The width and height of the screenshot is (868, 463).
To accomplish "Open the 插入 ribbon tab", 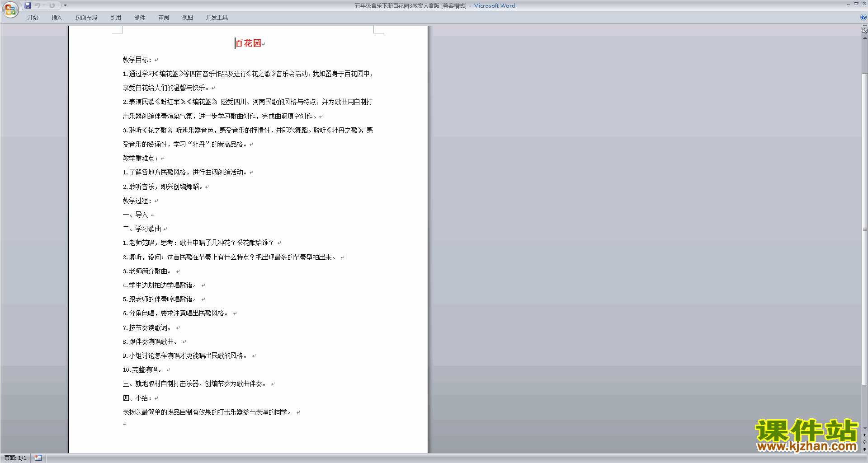I will (57, 18).
